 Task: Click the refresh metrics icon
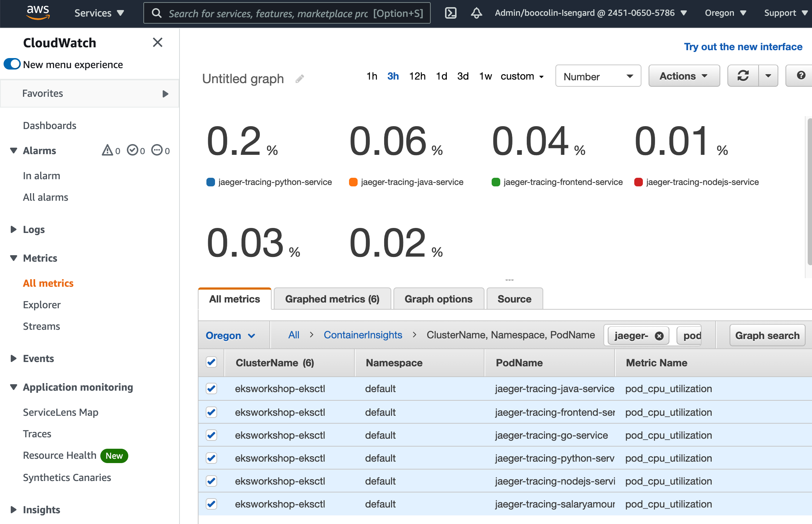pos(743,76)
